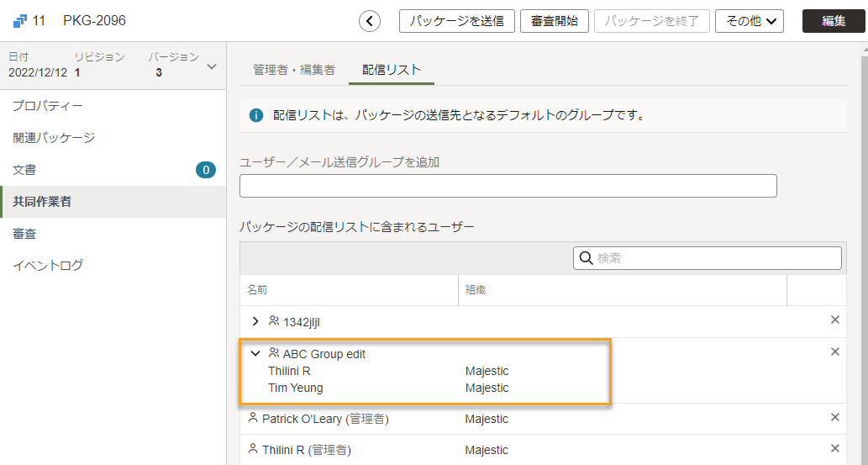Screen dimensions: 868x465
Task: Click the group icon next to 1342jljl
Action: pos(273,320)
